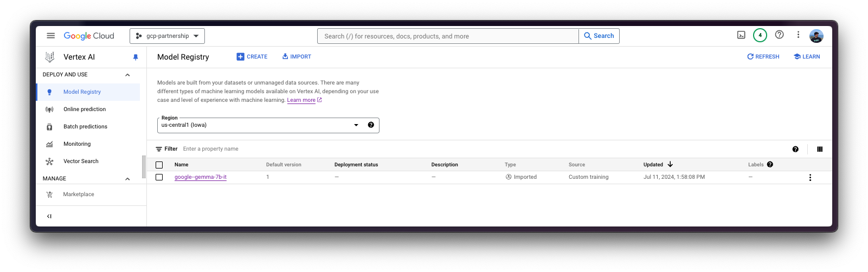Open the Region us-central1 dropdown

268,125
